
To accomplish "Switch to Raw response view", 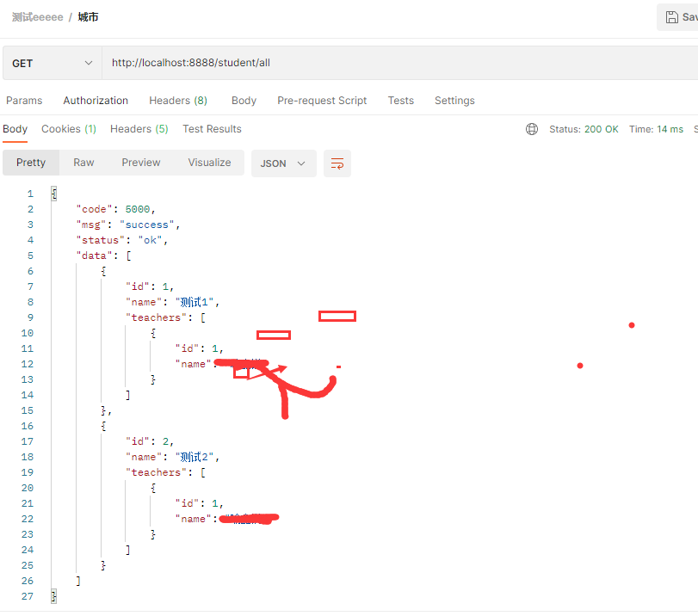I will click(83, 163).
